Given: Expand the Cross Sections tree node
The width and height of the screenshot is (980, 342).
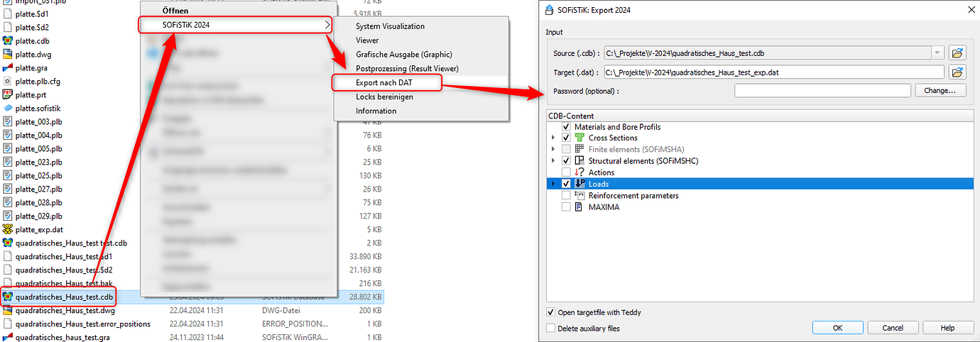Looking at the screenshot, I should (x=553, y=138).
